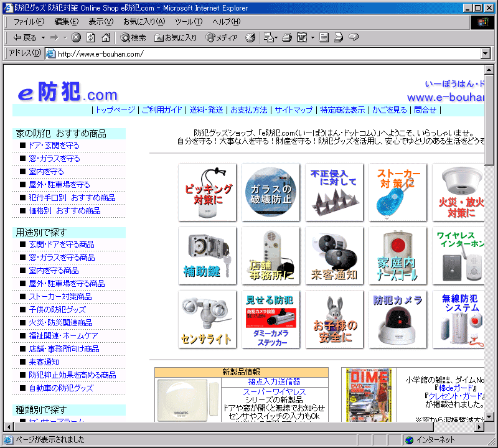Open the 接点入力送信器 new product link
Viewport: 498px width, 448px height.
274,381
